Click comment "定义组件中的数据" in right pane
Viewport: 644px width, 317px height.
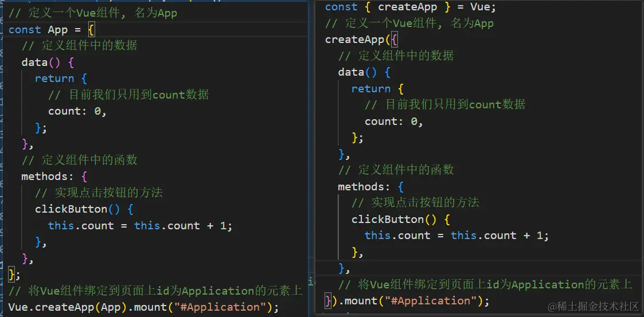point(396,56)
